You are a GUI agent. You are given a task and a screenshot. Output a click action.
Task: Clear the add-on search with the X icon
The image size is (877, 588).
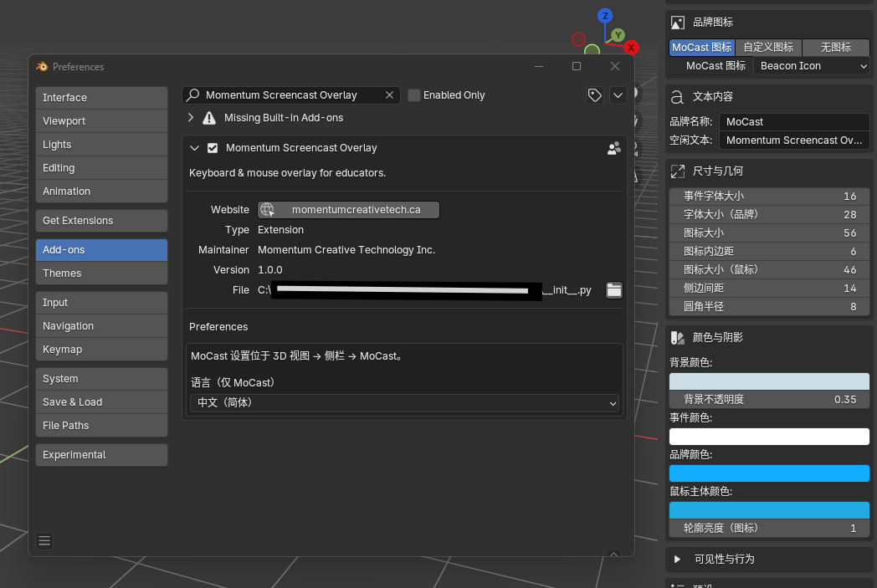pyautogui.click(x=389, y=95)
